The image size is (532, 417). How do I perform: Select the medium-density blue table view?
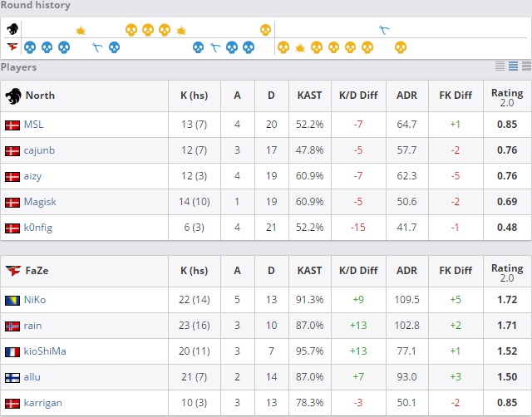pyautogui.click(x=513, y=66)
